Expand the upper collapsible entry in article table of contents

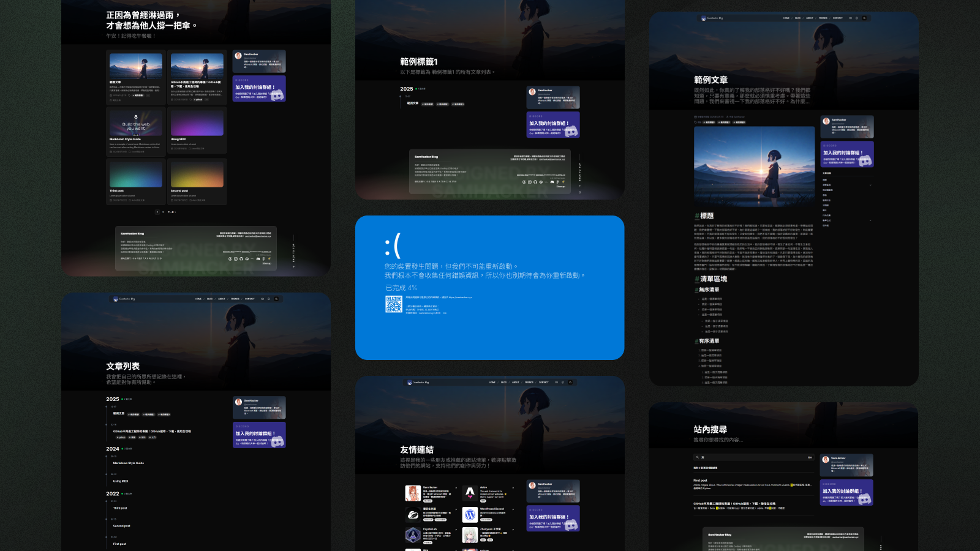point(870,185)
